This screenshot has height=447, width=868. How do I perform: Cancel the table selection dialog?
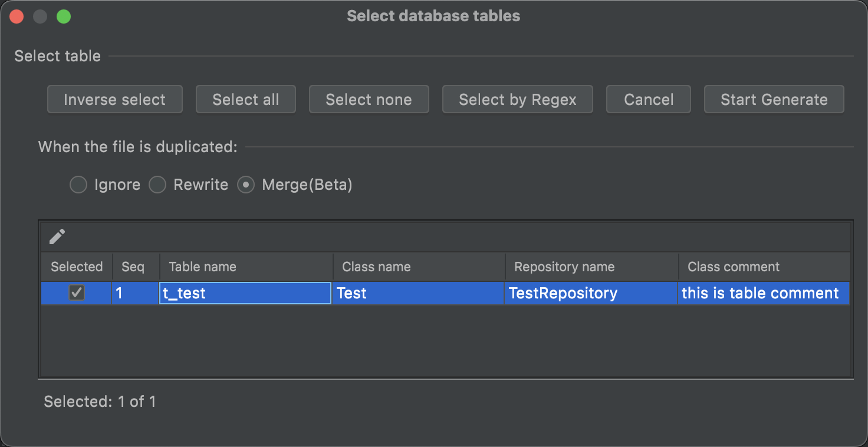coord(649,100)
